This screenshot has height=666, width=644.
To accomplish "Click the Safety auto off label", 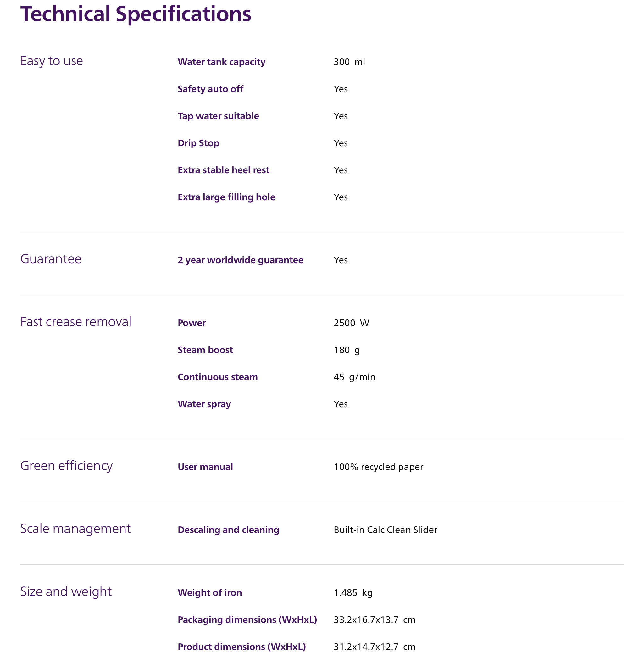I will 210,89.
